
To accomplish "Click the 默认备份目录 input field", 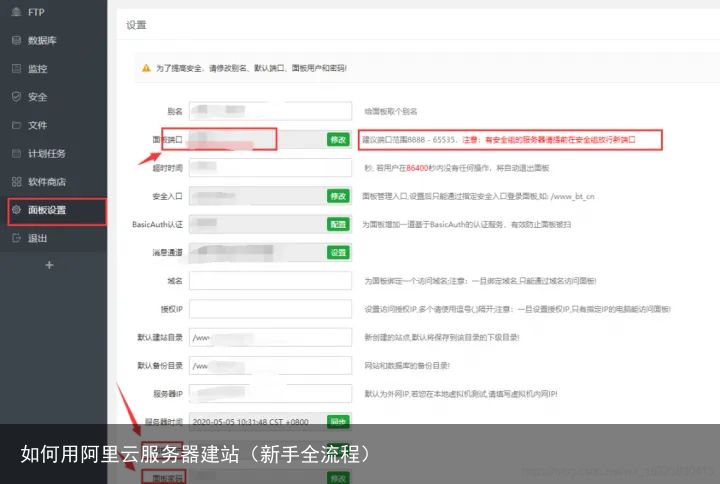I will click(x=270, y=366).
